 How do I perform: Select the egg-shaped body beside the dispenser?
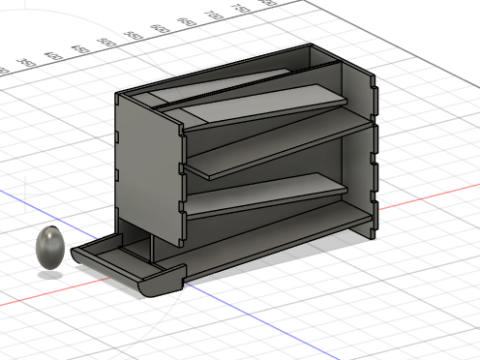click(x=50, y=247)
